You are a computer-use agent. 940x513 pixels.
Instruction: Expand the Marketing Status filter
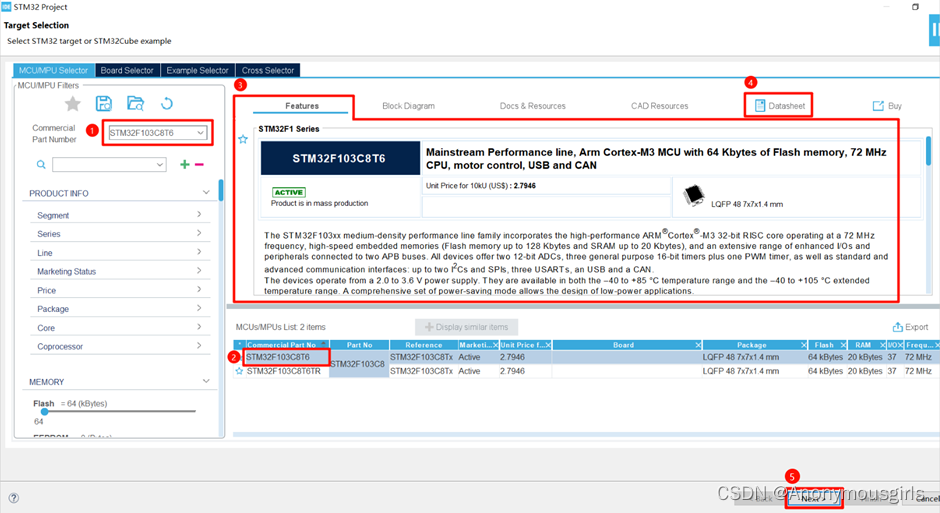click(199, 271)
